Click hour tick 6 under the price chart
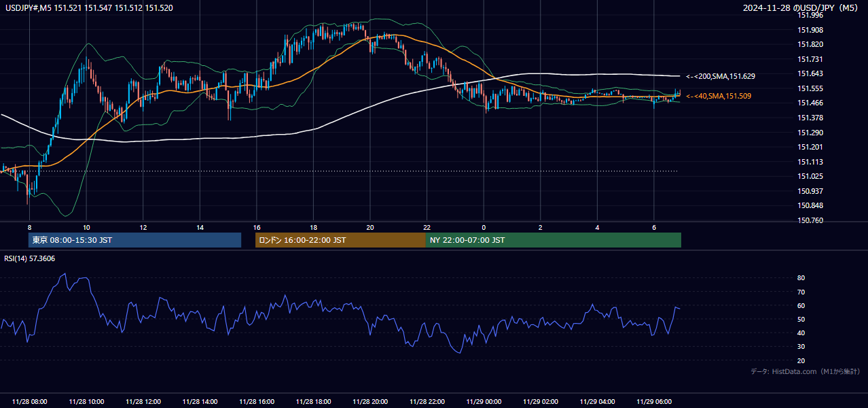This screenshot has width=868, height=408. click(654, 227)
